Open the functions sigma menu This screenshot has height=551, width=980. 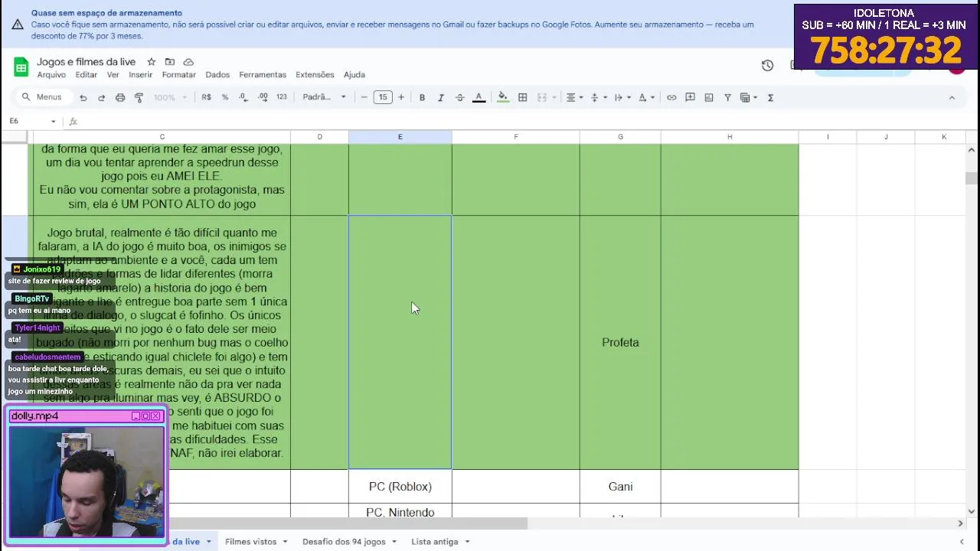click(x=770, y=97)
